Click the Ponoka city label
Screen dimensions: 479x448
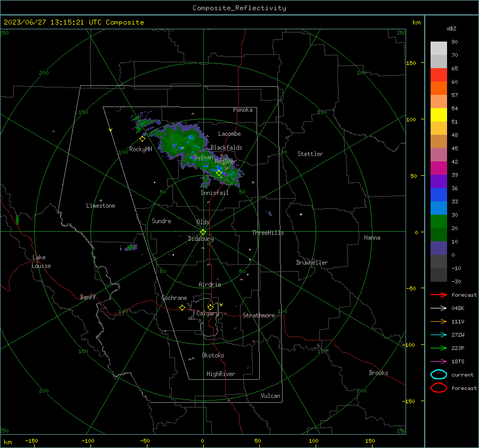coord(243,110)
